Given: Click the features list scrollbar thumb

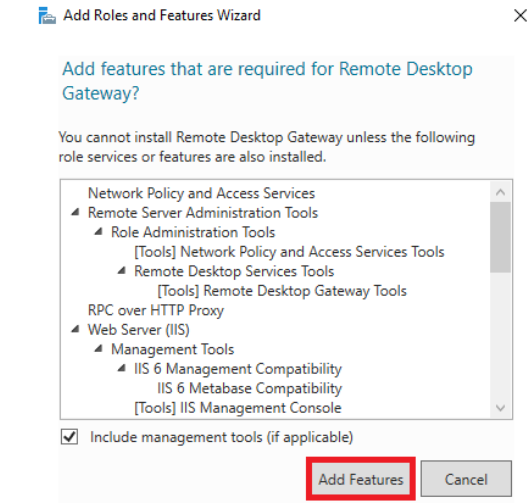Looking at the screenshot, I should click(x=500, y=237).
